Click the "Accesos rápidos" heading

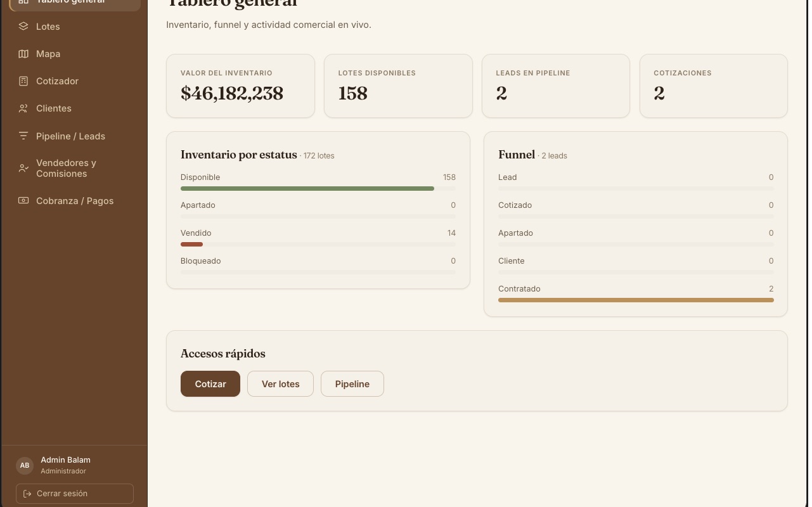(223, 354)
